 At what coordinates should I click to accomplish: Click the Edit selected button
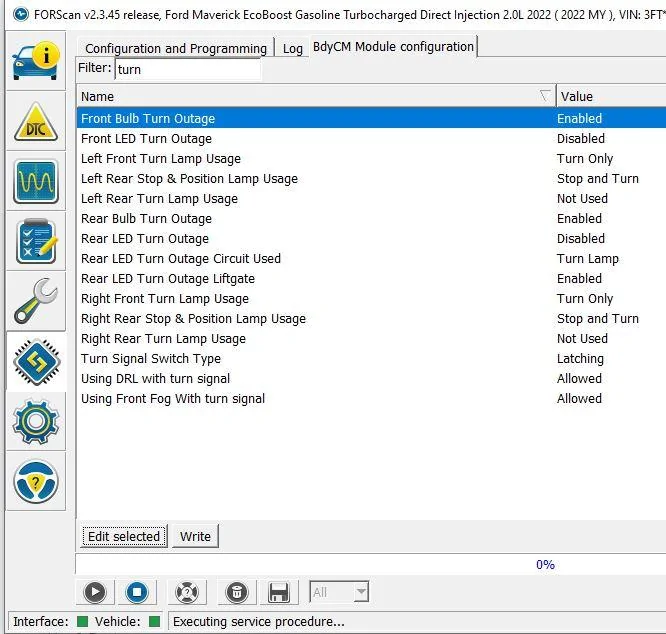coord(124,536)
